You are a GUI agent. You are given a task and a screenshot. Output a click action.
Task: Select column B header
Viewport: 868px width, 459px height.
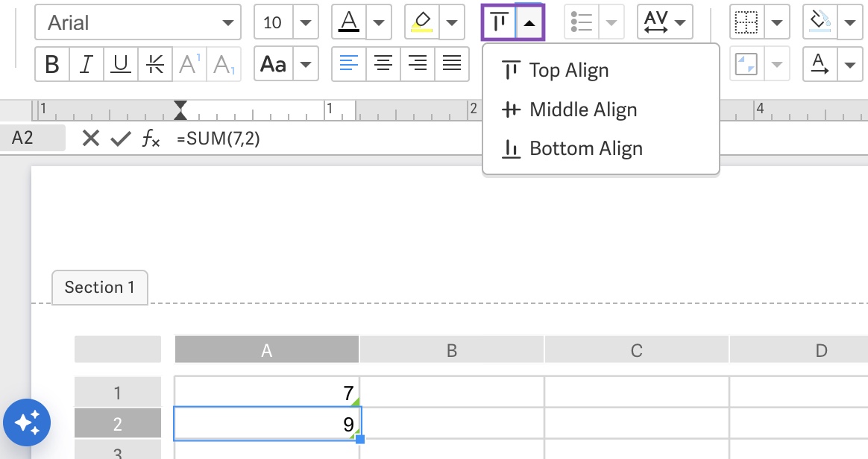pyautogui.click(x=452, y=351)
